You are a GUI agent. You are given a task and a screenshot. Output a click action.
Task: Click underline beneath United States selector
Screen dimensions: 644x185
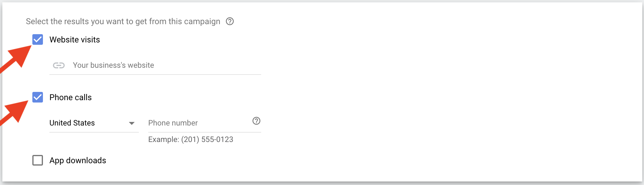coord(94,132)
